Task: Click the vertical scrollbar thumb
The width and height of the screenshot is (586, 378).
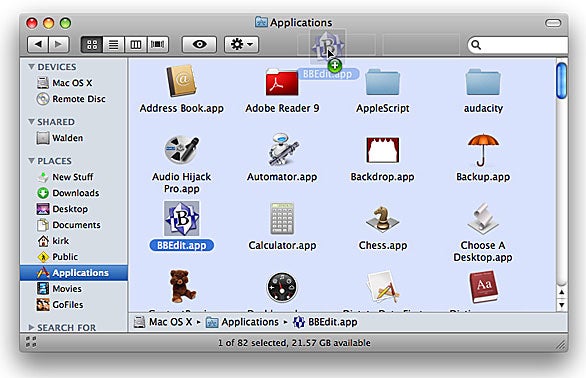Action: click(561, 81)
